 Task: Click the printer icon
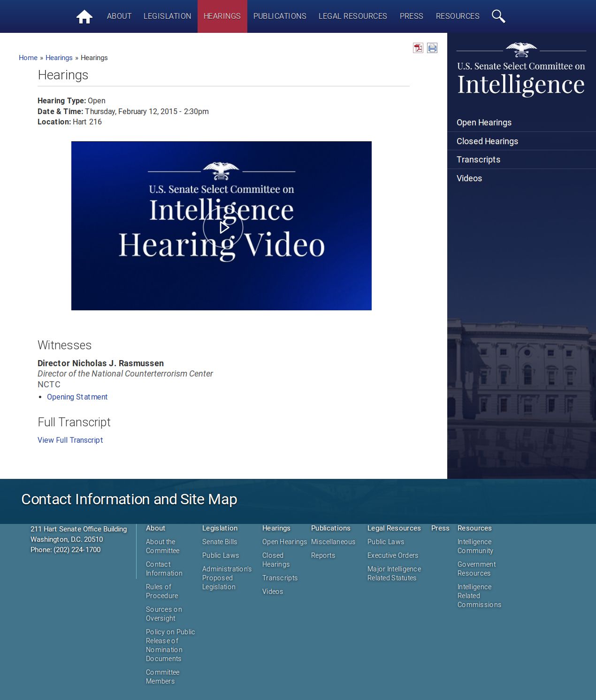click(432, 48)
